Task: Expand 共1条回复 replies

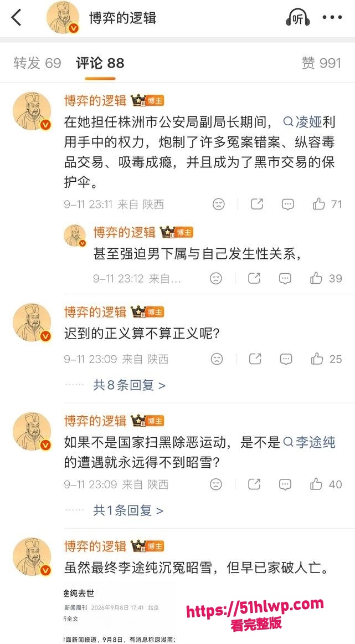Action: (x=128, y=510)
